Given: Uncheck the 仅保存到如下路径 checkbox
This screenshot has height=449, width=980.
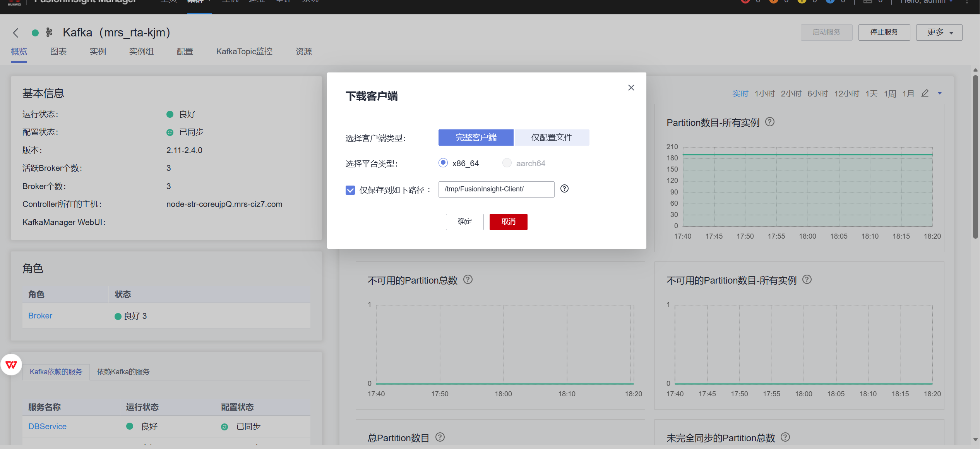Looking at the screenshot, I should [350, 190].
